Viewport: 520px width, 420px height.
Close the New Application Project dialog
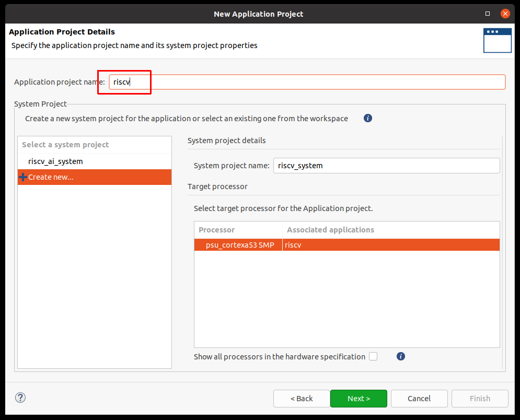click(505, 14)
